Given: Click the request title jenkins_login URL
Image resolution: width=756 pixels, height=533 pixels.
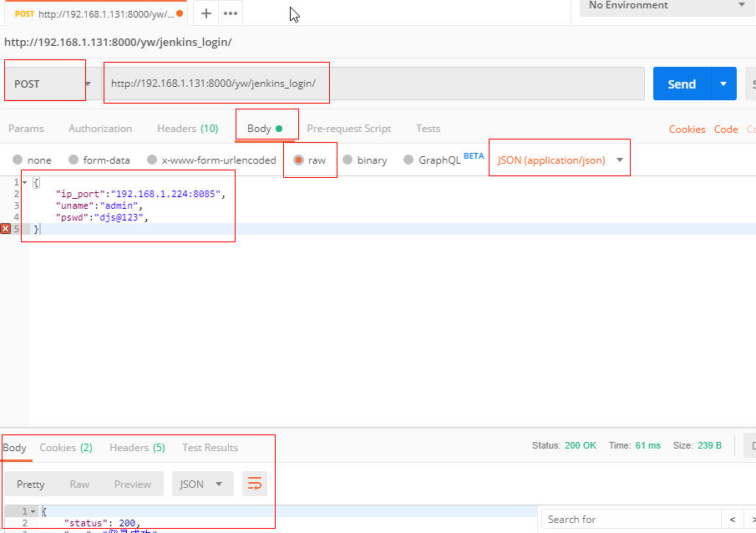Looking at the screenshot, I should pos(118,42).
